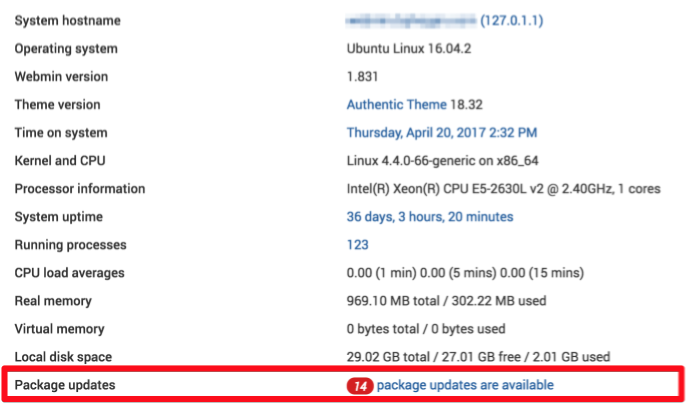The image size is (687, 404).
Task: Click the Package updates row label
Action: [65, 385]
